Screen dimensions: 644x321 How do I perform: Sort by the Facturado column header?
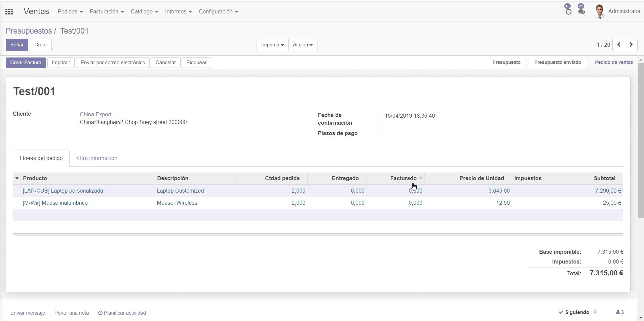coord(403,178)
